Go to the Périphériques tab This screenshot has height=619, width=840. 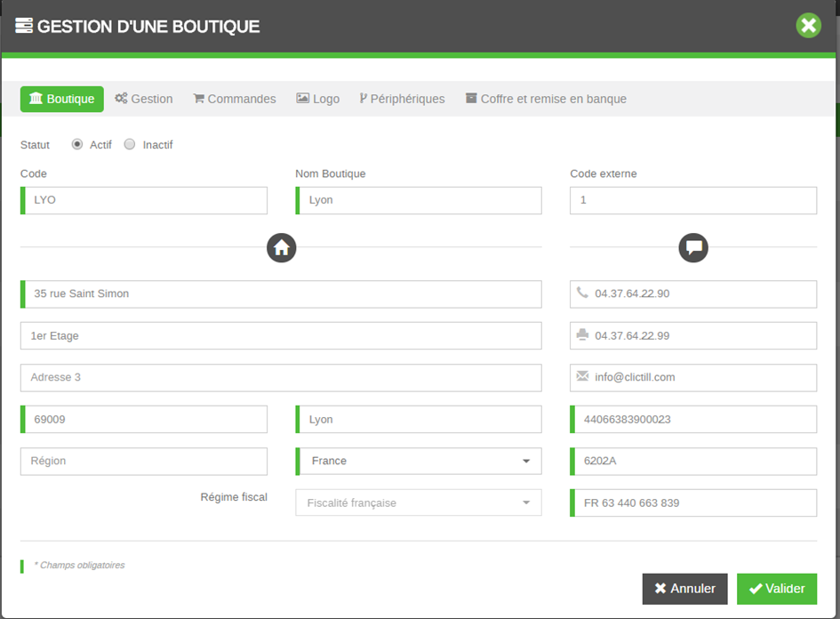coord(402,99)
